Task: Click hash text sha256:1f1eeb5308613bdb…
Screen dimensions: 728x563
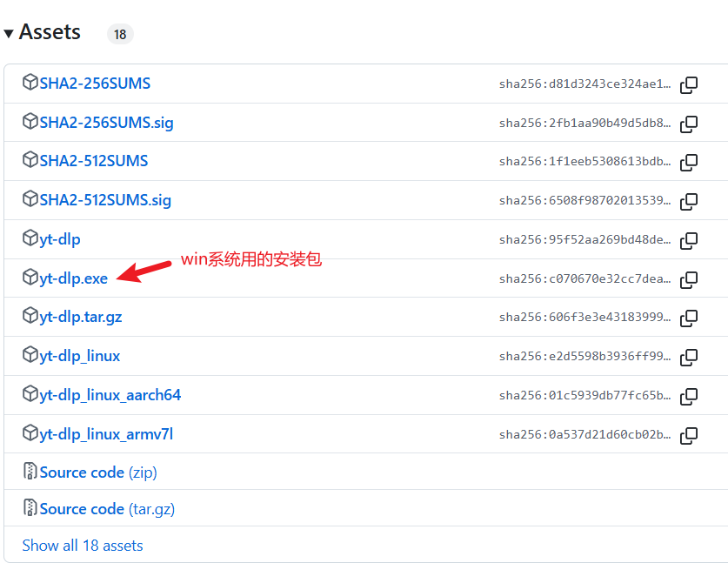Action: [585, 161]
